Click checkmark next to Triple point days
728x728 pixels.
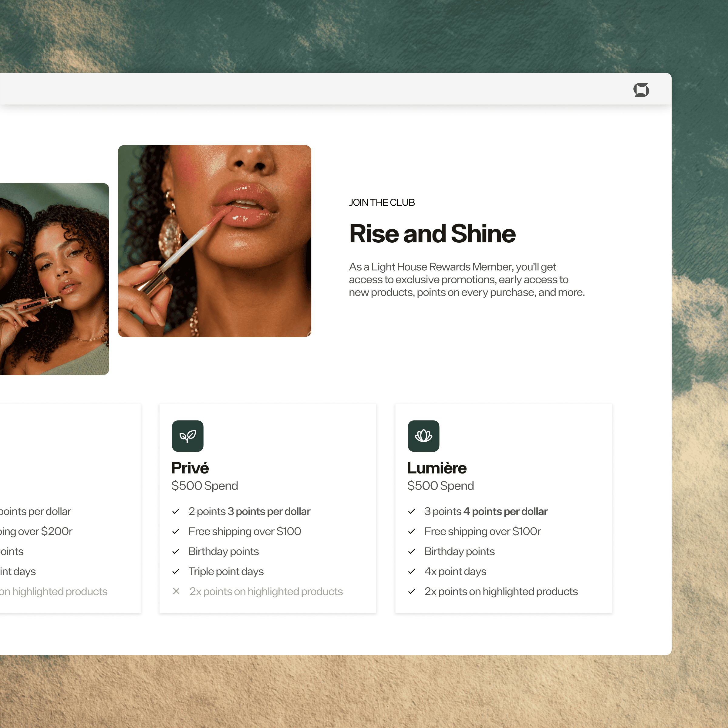pos(176,571)
